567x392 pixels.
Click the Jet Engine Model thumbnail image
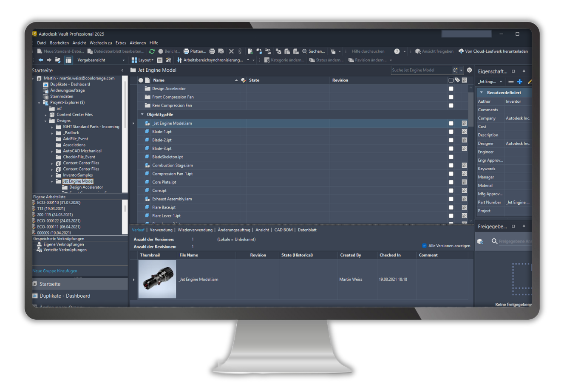tap(157, 279)
